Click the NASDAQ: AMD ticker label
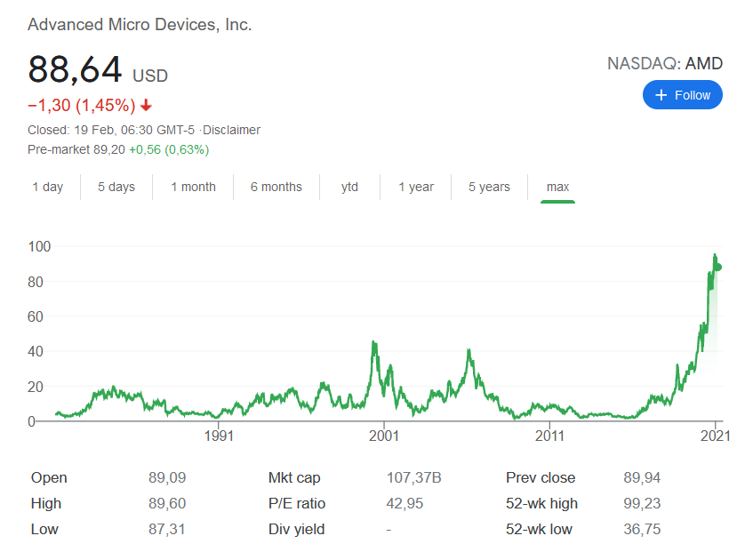This screenshot has height=560, width=753. point(665,63)
